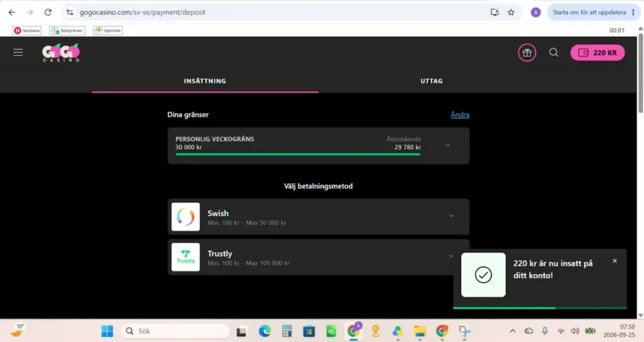Viewport: 644px width, 342px height.
Task: Open Calculator from the taskbar
Action: (287, 331)
